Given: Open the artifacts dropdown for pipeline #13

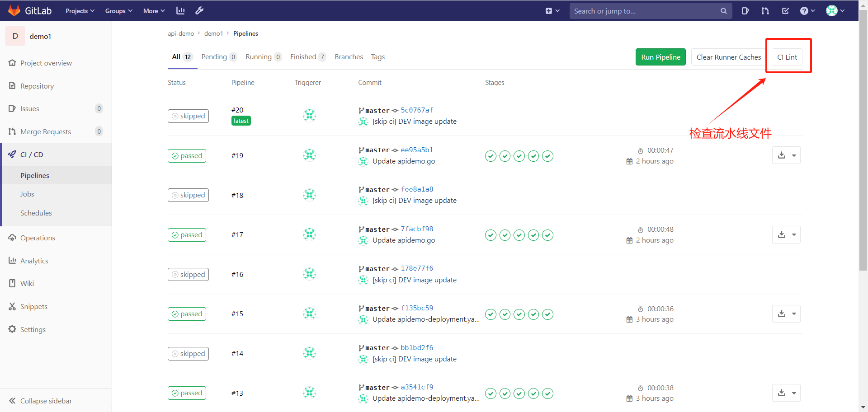Looking at the screenshot, I should coord(795,393).
